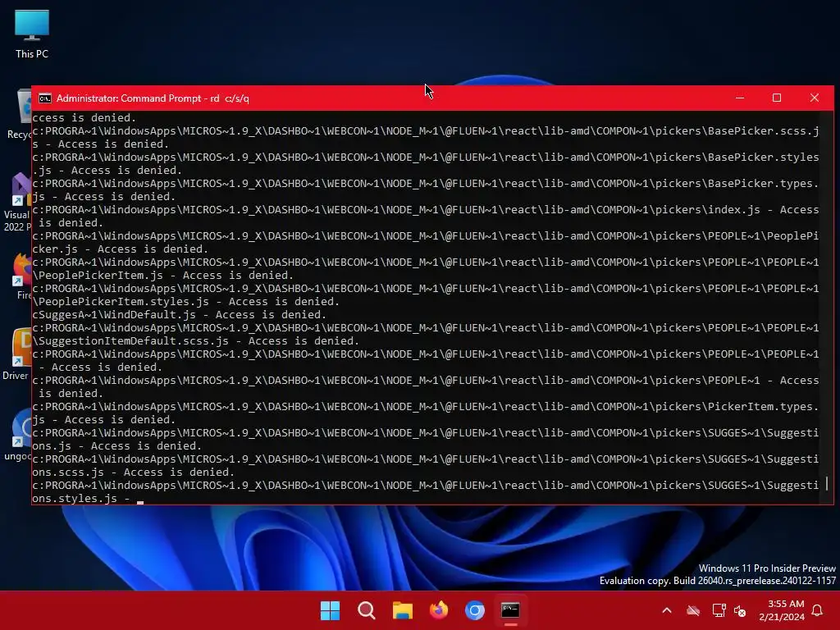Open the notification bell icon
The height and width of the screenshot is (630, 840).
coord(818,610)
